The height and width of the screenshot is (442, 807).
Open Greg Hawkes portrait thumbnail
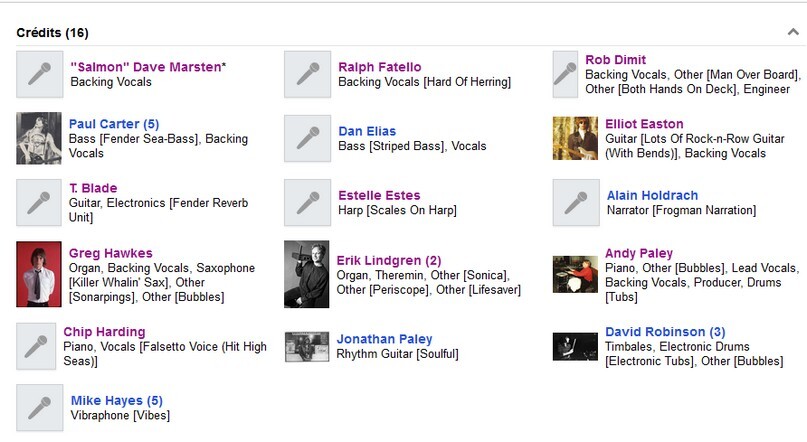pos(40,275)
